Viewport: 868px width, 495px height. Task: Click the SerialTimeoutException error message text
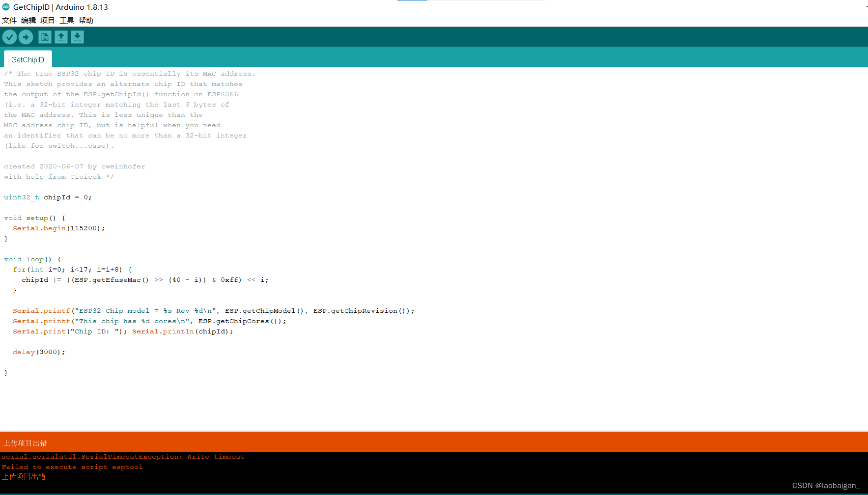pos(123,456)
